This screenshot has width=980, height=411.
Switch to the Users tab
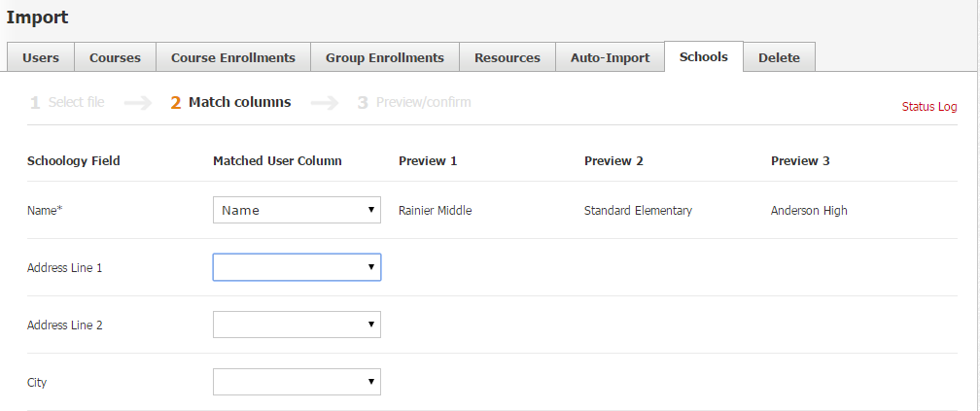tap(41, 57)
